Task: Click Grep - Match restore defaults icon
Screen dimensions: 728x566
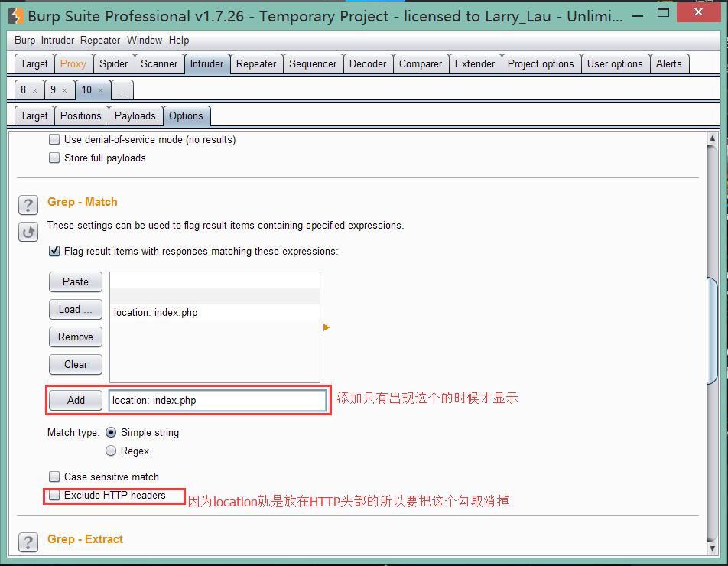Action: (28, 232)
